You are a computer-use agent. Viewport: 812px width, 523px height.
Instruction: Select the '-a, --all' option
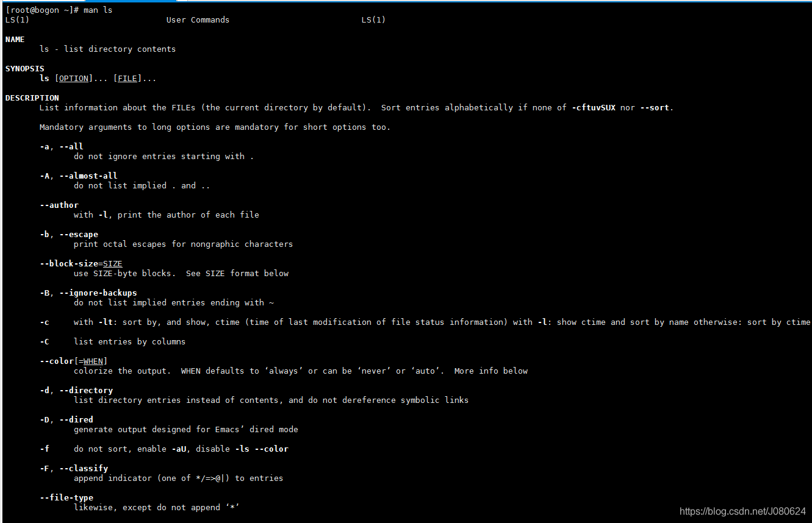tap(62, 146)
